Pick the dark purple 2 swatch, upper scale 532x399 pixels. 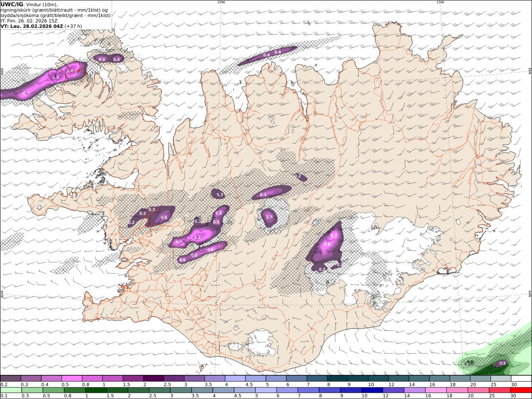click(x=153, y=378)
